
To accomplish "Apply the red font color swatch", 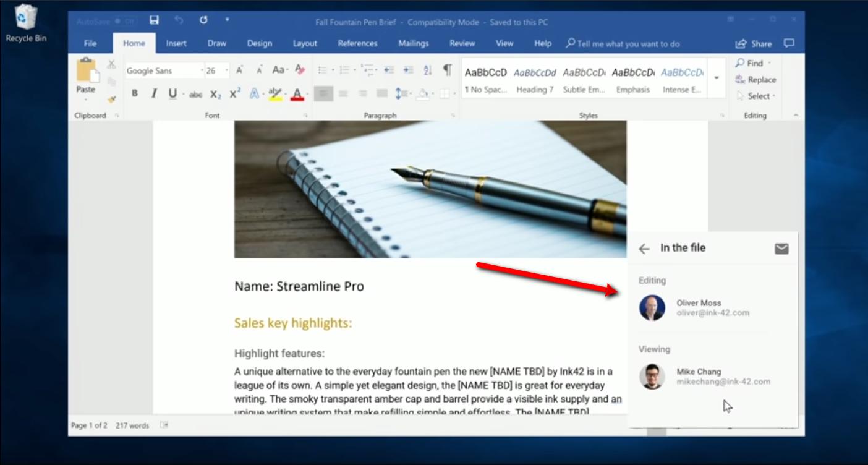I will point(297,94).
